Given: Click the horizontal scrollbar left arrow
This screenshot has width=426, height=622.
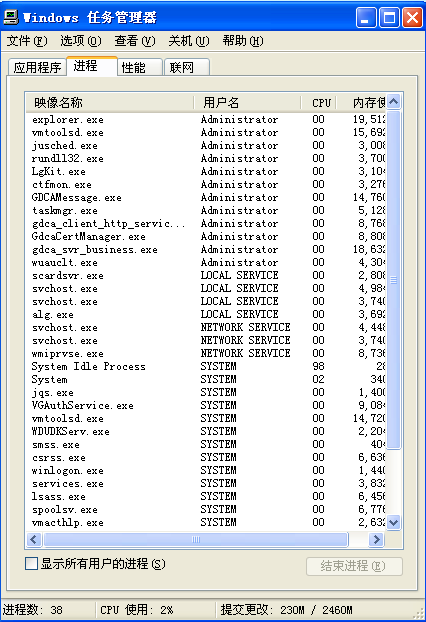Looking at the screenshot, I should (34, 539).
